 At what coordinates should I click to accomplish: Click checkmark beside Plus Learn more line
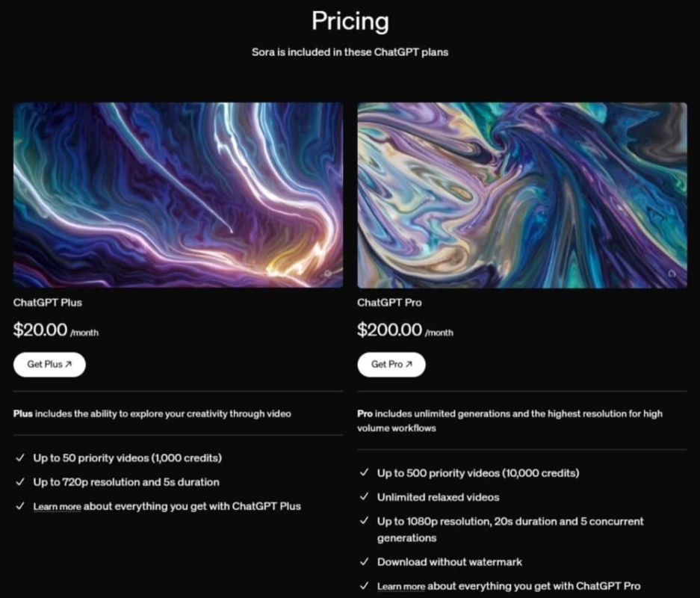19,507
